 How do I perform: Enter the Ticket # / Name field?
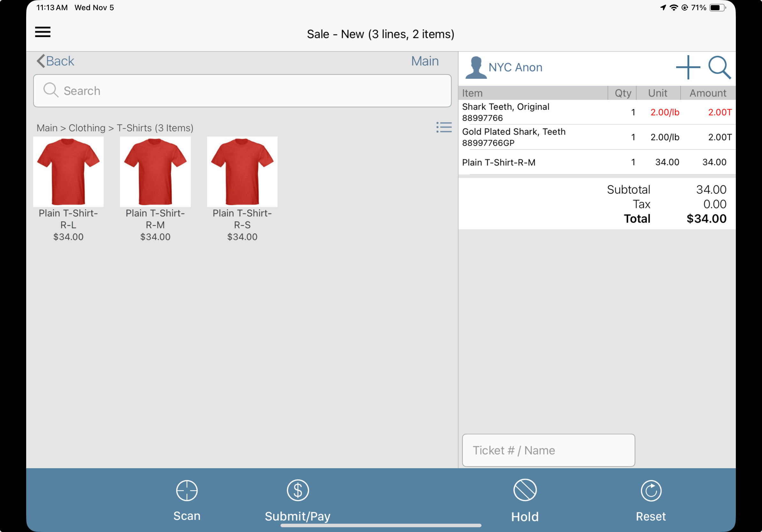click(548, 450)
